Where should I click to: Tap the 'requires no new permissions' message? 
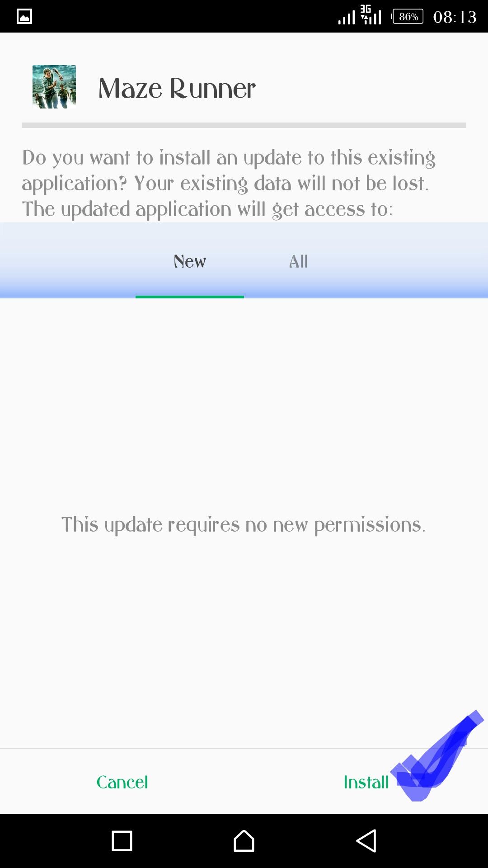point(244,525)
